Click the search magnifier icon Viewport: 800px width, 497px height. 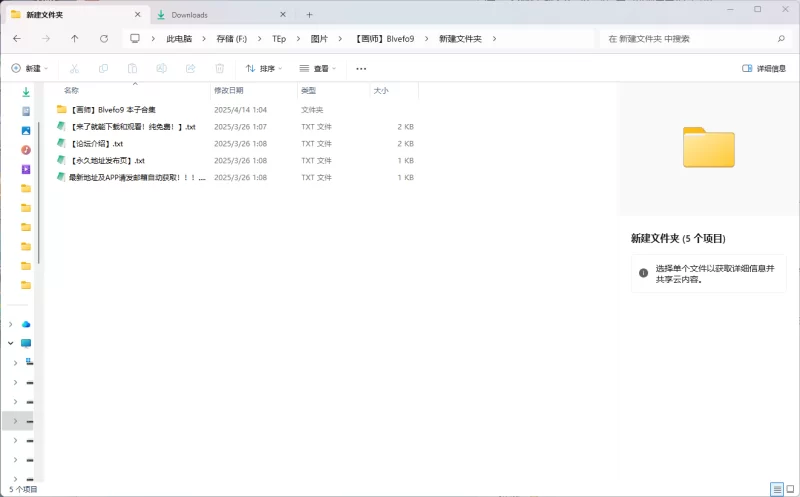[781, 38]
